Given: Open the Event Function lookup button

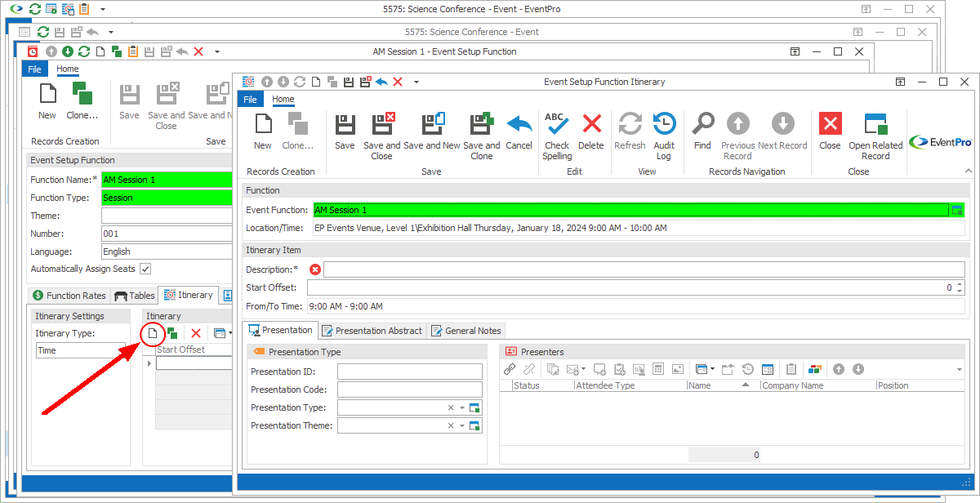Looking at the screenshot, I should click(957, 210).
